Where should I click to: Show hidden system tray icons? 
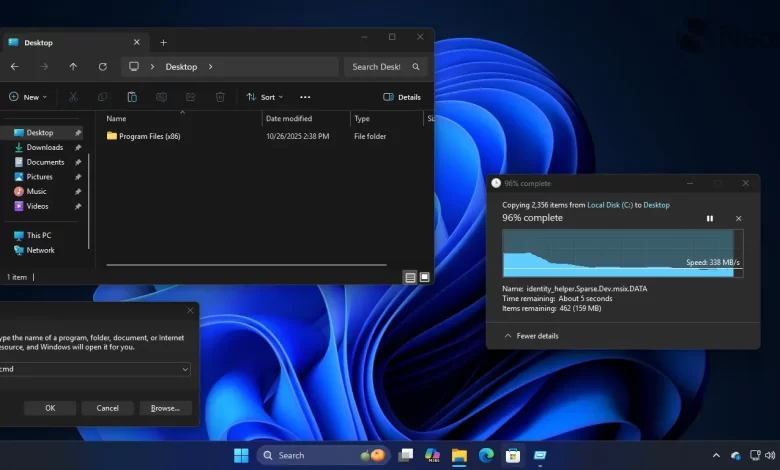tap(716, 455)
